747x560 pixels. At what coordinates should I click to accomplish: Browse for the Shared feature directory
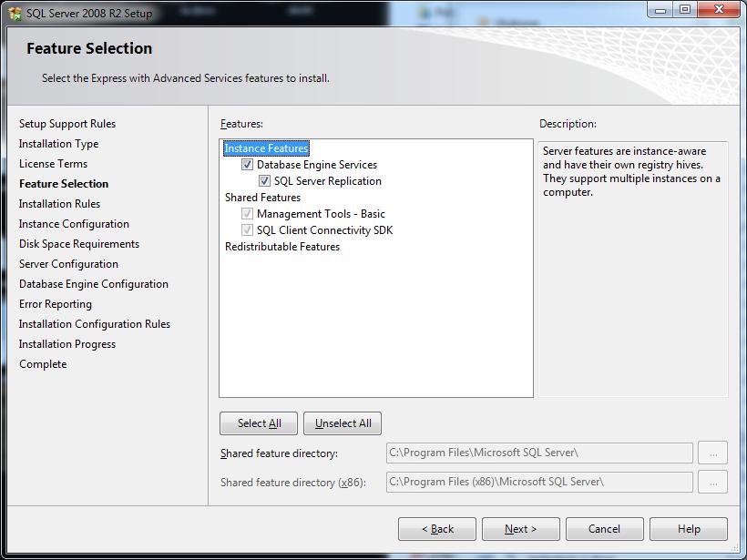[712, 453]
